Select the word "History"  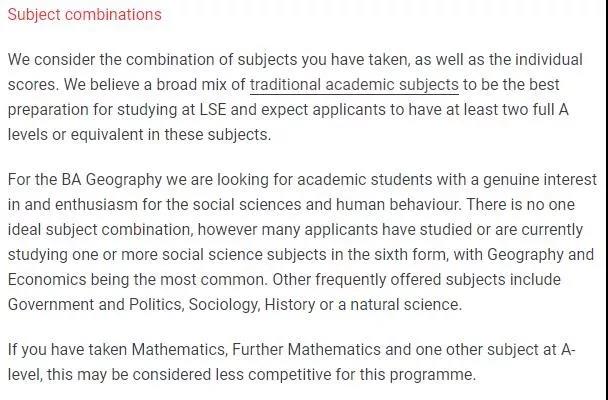(290, 305)
